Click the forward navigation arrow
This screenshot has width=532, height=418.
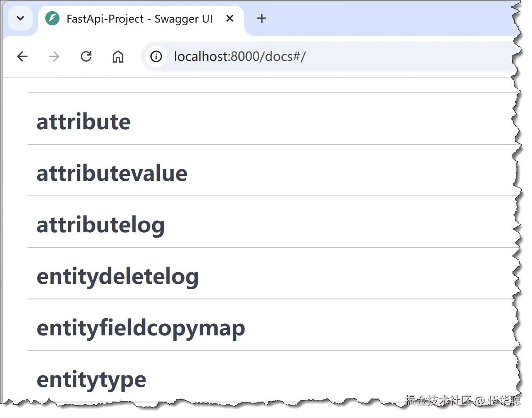pyautogui.click(x=54, y=56)
